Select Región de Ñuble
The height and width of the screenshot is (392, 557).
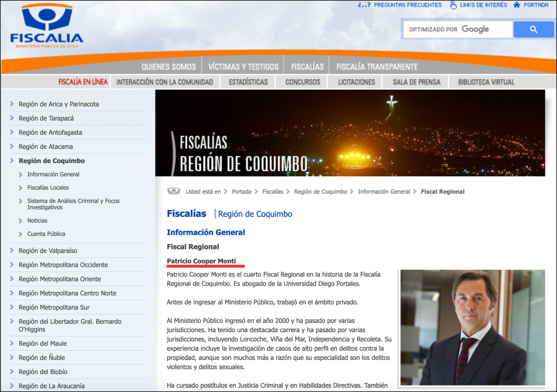click(x=41, y=358)
